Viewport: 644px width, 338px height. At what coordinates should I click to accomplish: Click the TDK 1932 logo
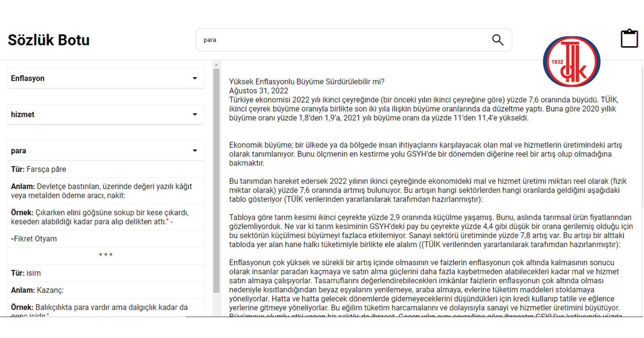(572, 62)
